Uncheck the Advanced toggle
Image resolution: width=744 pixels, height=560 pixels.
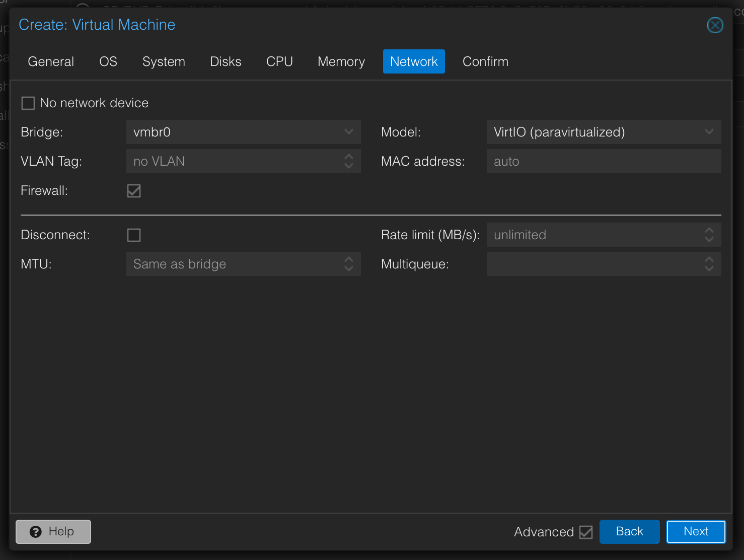pos(586,532)
